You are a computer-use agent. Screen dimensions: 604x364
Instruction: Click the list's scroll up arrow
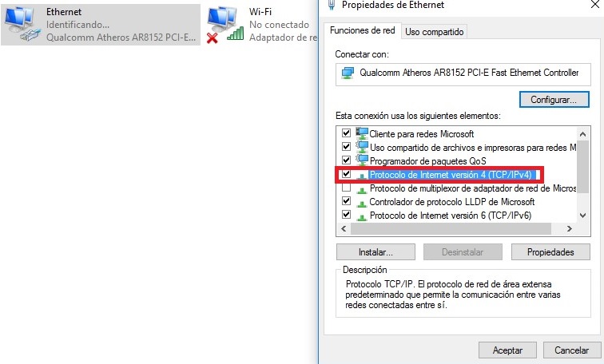582,134
